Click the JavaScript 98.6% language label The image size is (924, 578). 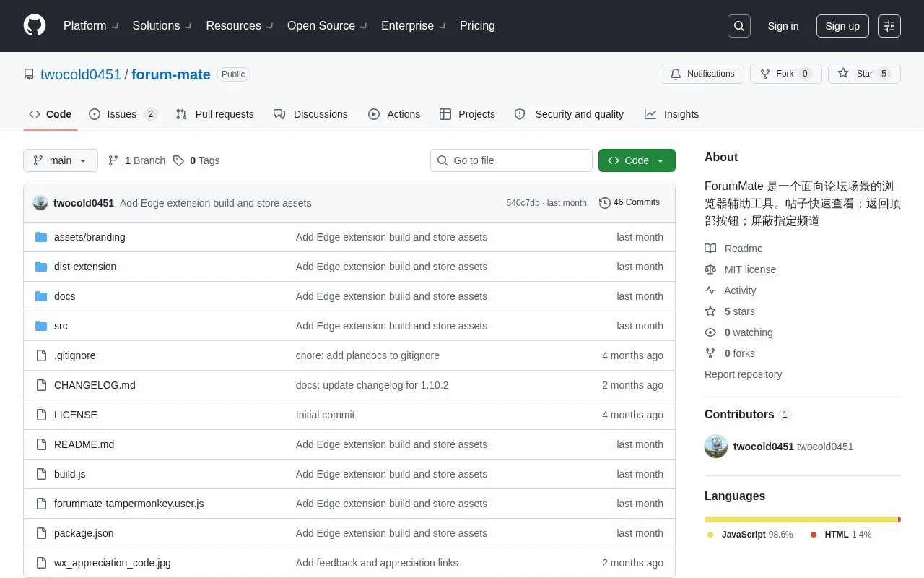(749, 535)
